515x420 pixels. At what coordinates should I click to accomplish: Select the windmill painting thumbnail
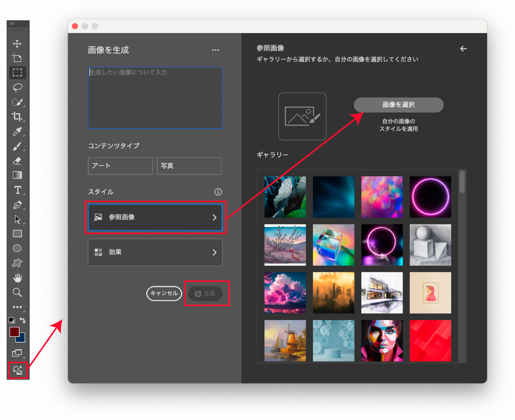tap(285, 341)
